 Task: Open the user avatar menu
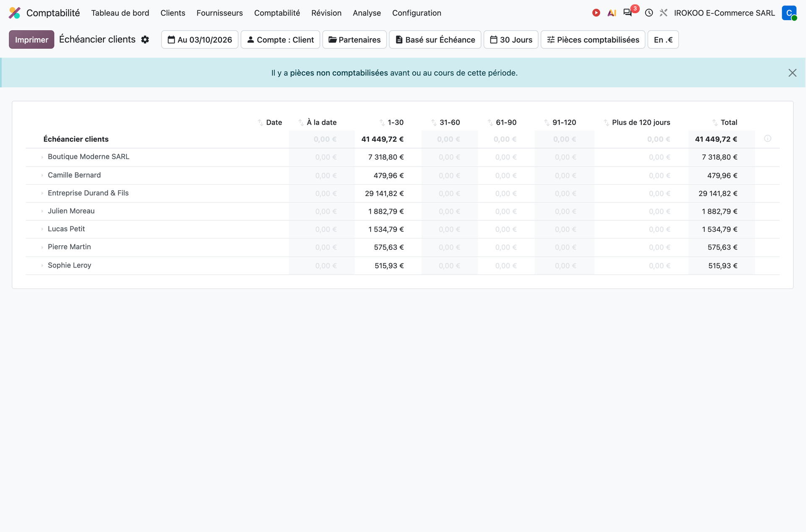tap(789, 13)
